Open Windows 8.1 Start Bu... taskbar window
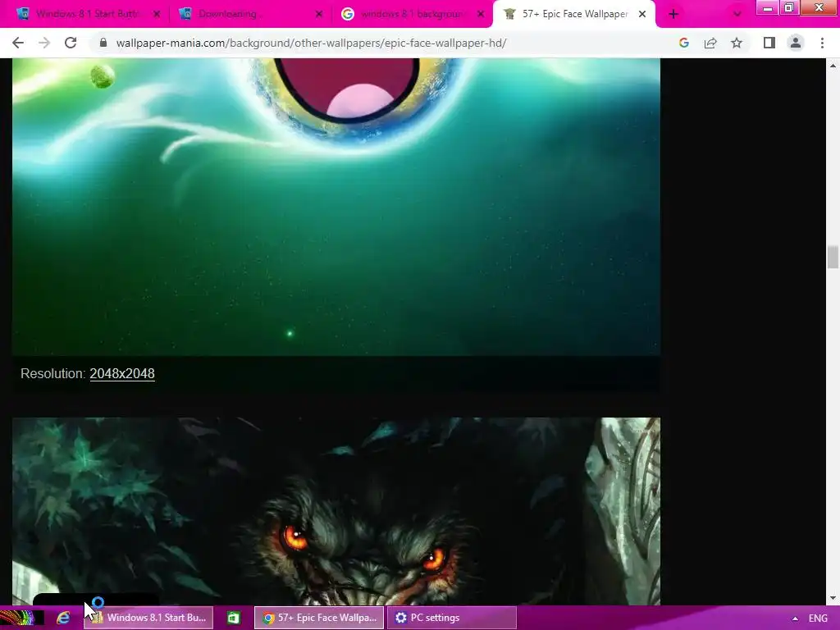The width and height of the screenshot is (840, 630). (148, 618)
